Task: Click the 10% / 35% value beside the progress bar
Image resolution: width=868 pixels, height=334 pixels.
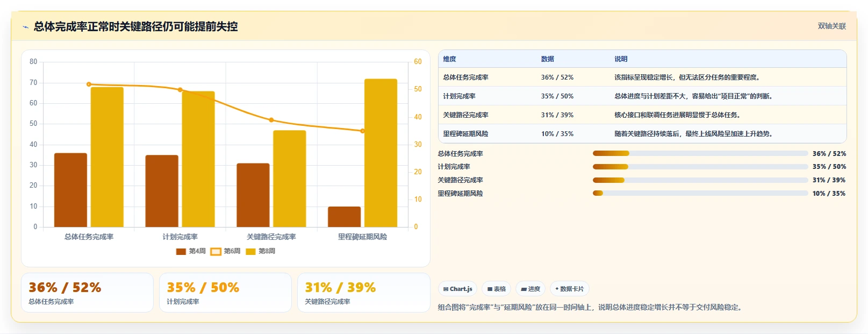Action: point(829,194)
